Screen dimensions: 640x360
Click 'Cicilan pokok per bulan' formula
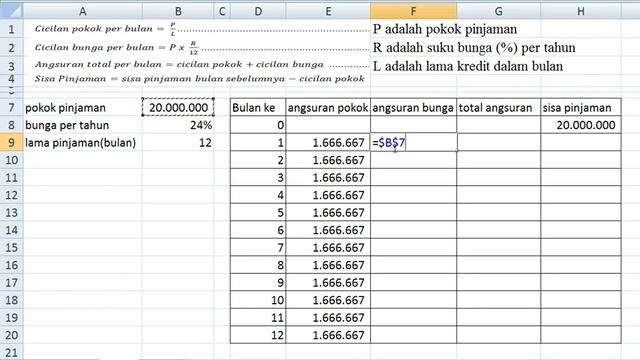coord(106,29)
